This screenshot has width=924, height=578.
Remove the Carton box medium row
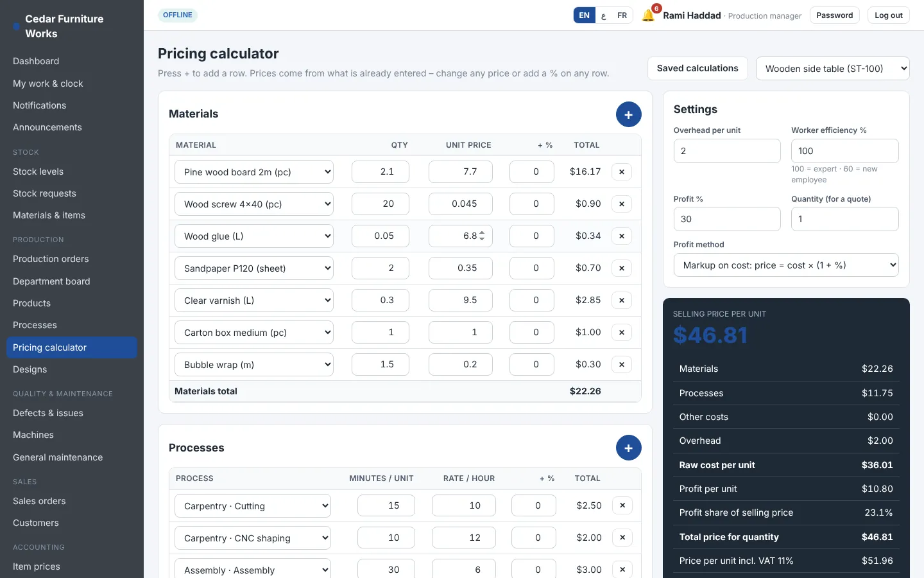point(622,333)
